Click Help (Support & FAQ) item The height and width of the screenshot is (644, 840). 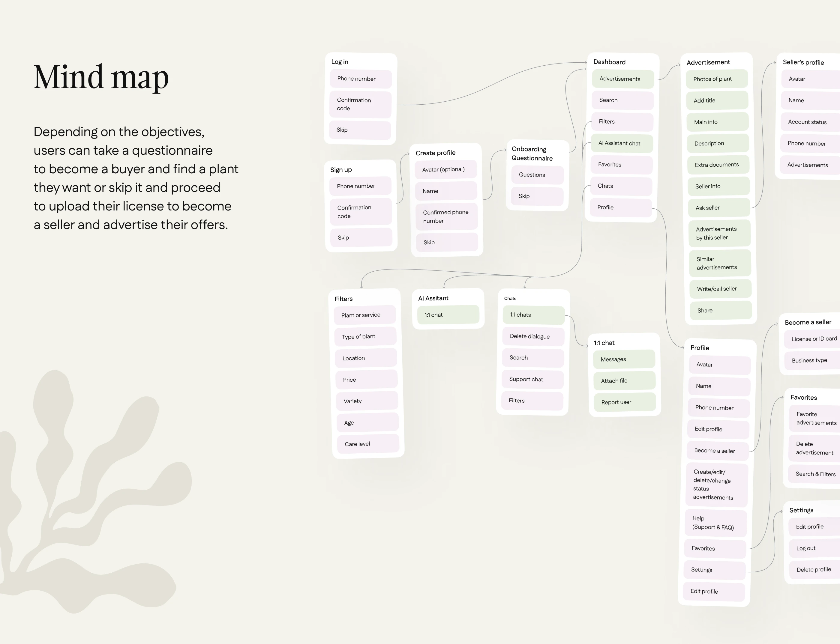(715, 523)
